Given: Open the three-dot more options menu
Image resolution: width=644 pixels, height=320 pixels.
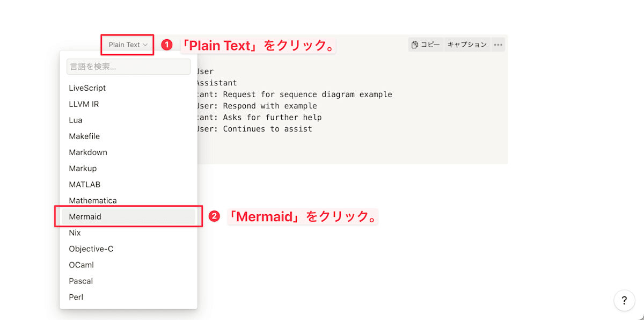Looking at the screenshot, I should pos(498,45).
